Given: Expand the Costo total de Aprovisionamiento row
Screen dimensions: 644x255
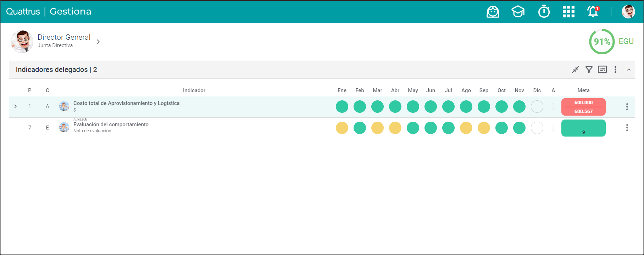Looking at the screenshot, I should click(x=16, y=106).
